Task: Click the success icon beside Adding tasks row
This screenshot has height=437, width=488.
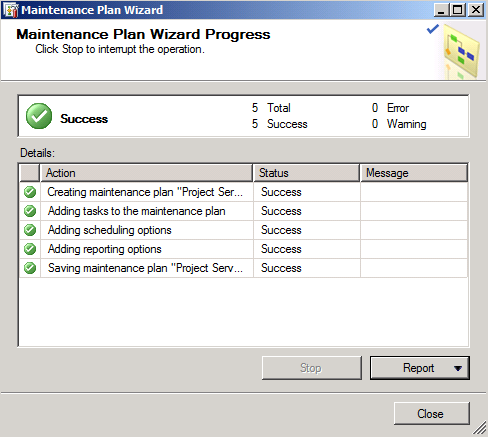Action: click(30, 211)
